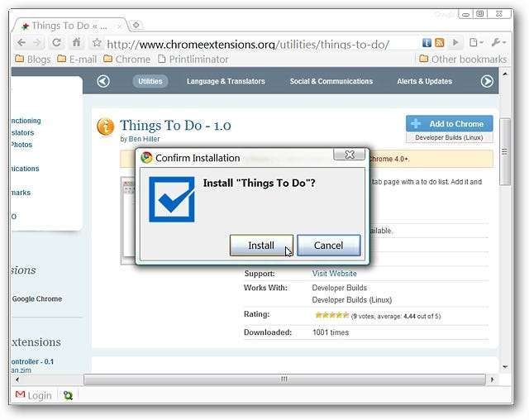
Task: Open the Blogs bookmark folder
Action: click(33, 60)
